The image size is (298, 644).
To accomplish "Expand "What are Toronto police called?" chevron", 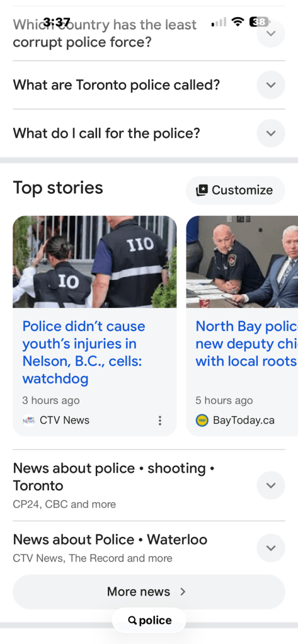I will point(271,85).
